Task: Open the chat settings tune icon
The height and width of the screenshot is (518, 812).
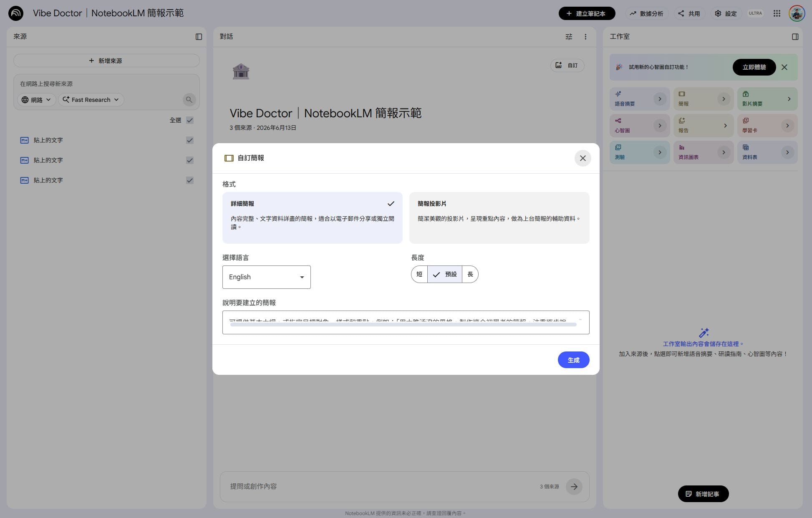Action: pyautogui.click(x=569, y=37)
